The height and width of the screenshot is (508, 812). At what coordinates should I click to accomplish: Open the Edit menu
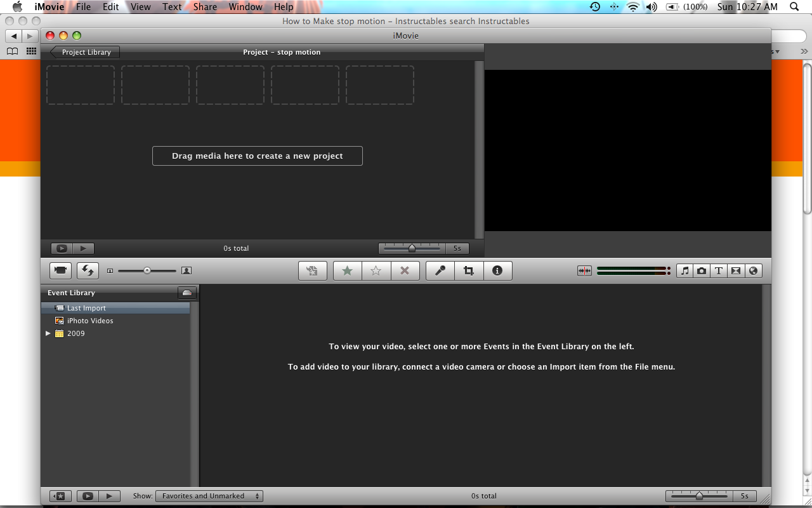pos(111,7)
